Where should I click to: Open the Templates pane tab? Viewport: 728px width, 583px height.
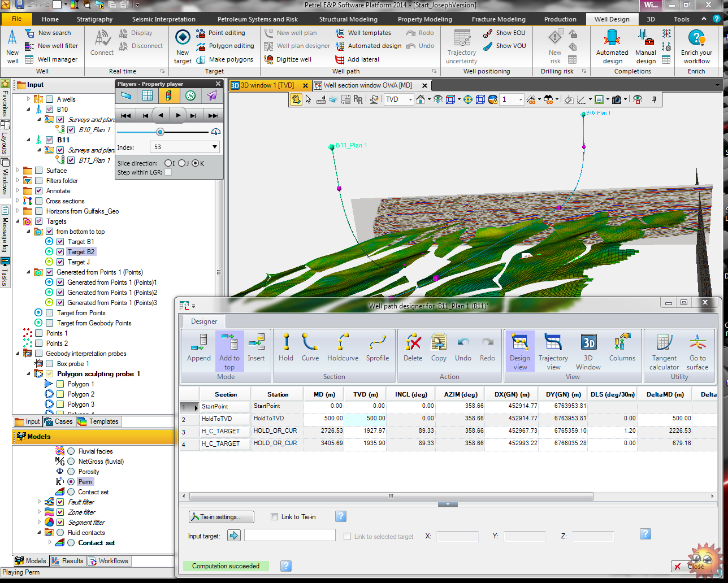(99, 421)
